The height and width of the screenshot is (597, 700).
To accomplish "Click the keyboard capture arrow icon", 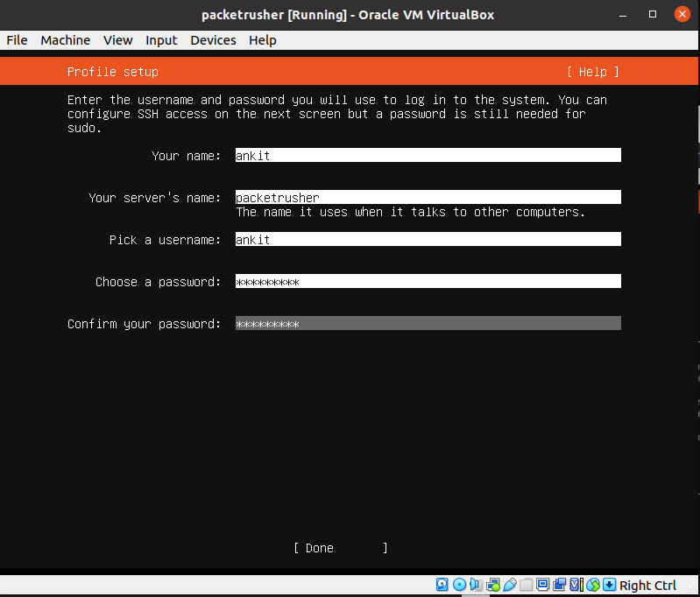I will (610, 585).
